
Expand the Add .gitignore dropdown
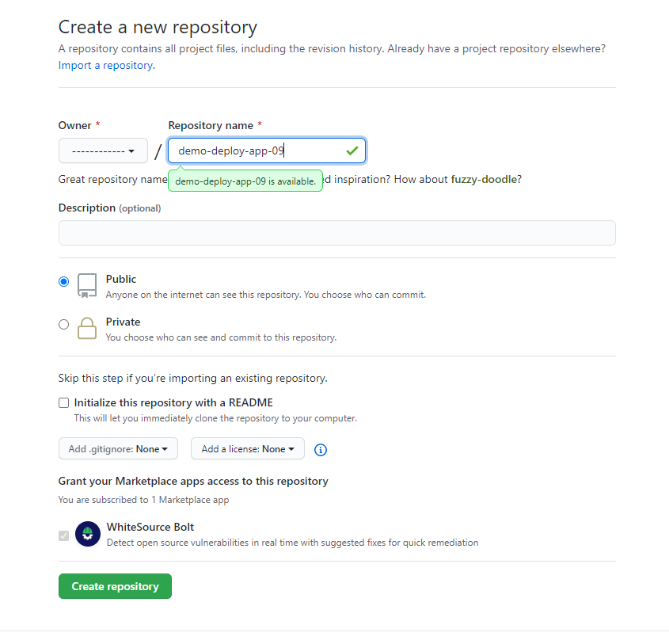click(118, 448)
